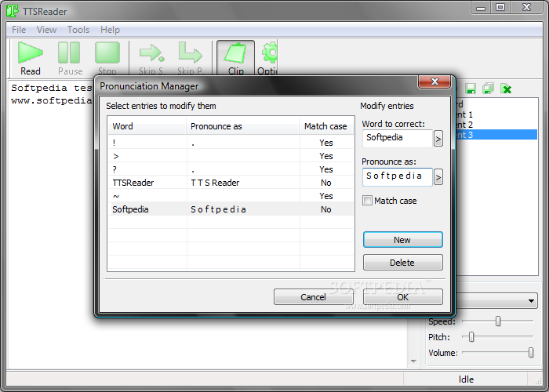This screenshot has width=549, height=392.
Task: Close the Pronunciation Manager dialog
Action: (x=434, y=82)
